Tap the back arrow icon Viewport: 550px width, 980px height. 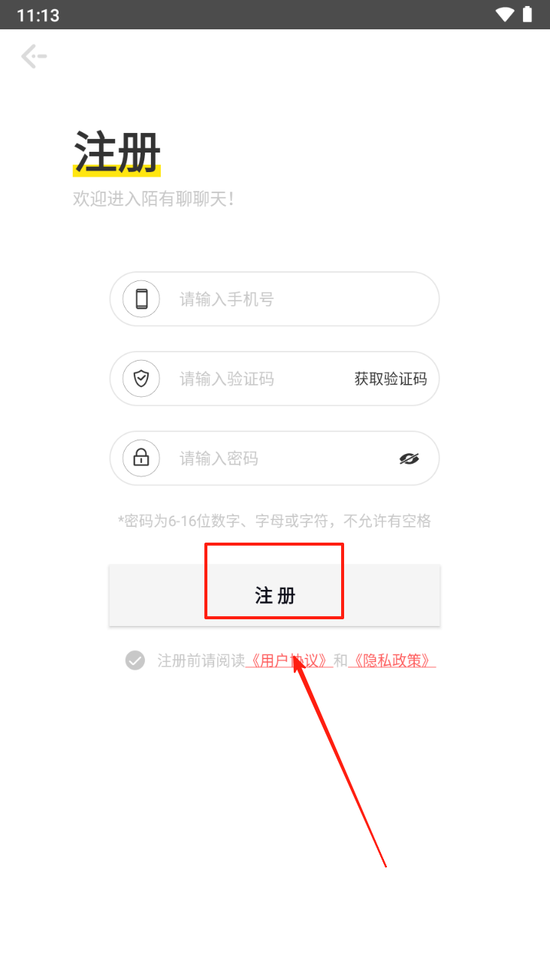click(34, 56)
